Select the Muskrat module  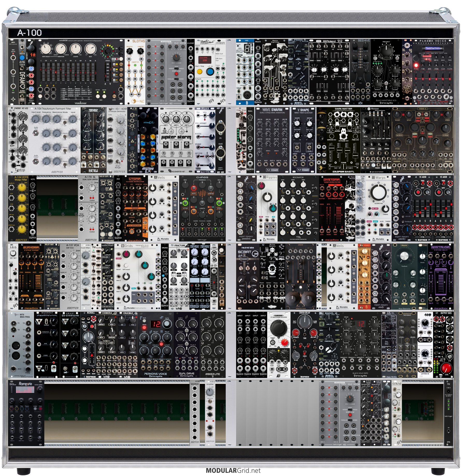[x=47, y=345]
